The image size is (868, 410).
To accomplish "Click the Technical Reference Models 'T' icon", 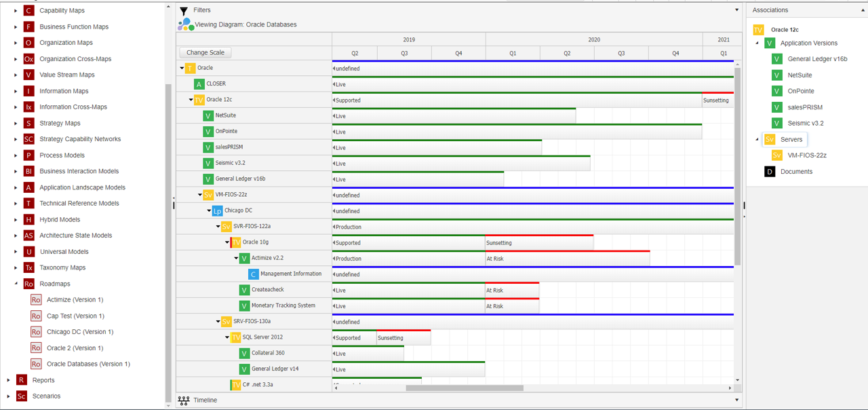I will pyautogui.click(x=28, y=203).
